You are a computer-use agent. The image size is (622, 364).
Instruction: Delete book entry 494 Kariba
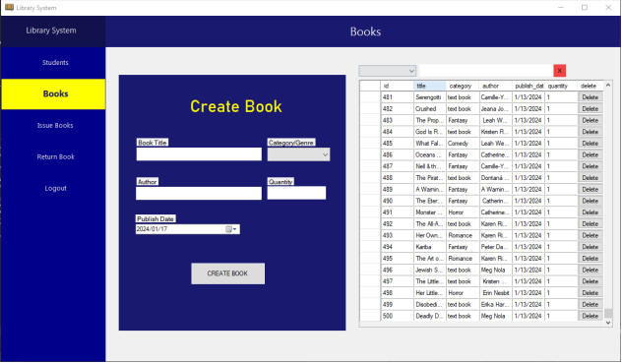[590, 247]
